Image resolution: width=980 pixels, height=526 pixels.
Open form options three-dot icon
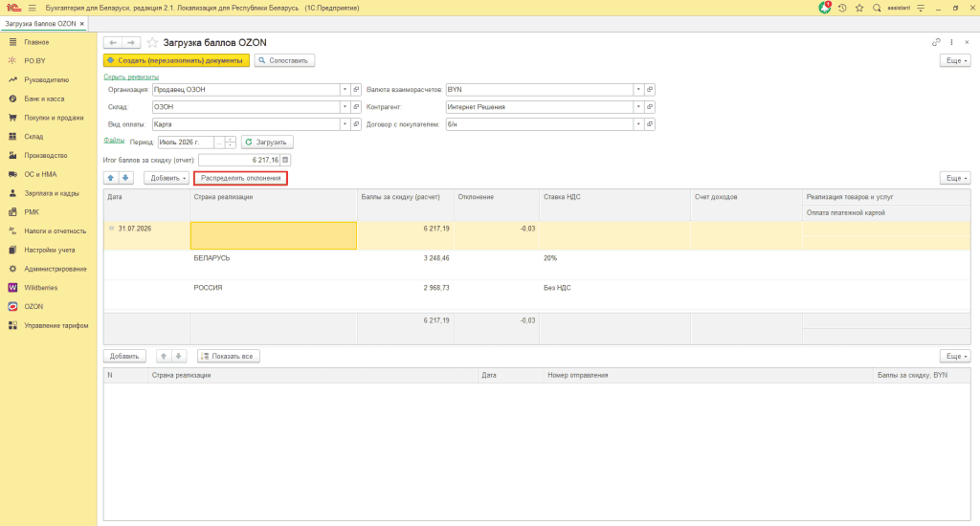pos(951,42)
